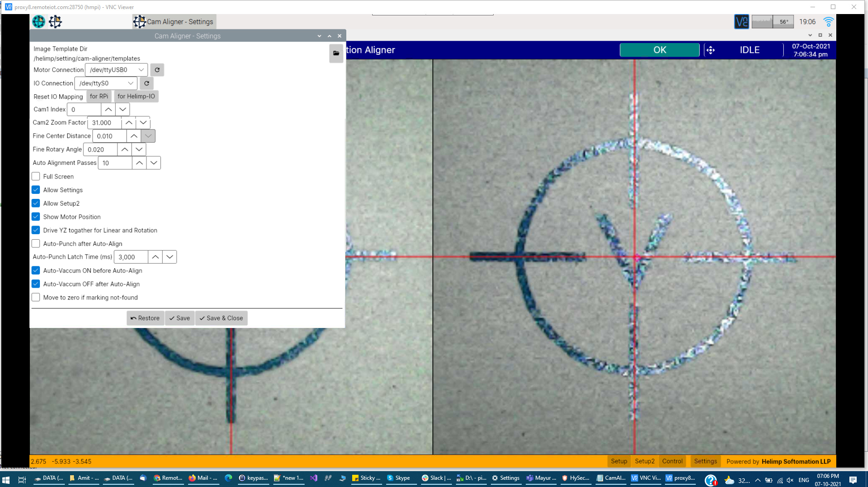Click the move arrows icon beside IDLE
868x487 pixels.
coord(710,50)
